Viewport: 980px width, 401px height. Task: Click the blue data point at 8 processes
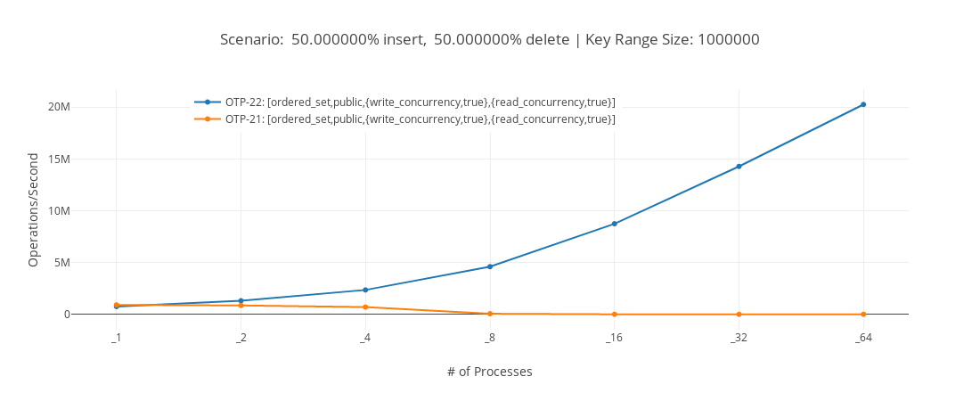(x=490, y=266)
